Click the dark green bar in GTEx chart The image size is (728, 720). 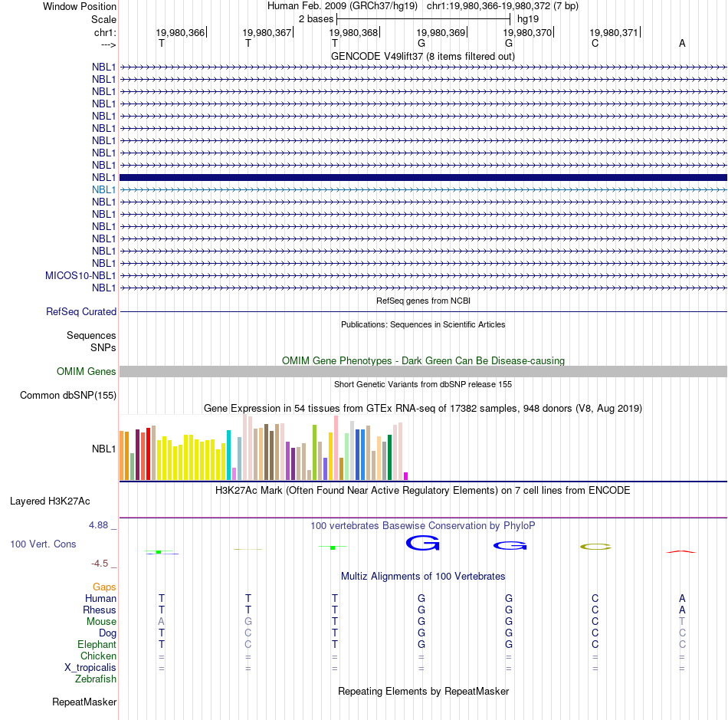click(389, 457)
